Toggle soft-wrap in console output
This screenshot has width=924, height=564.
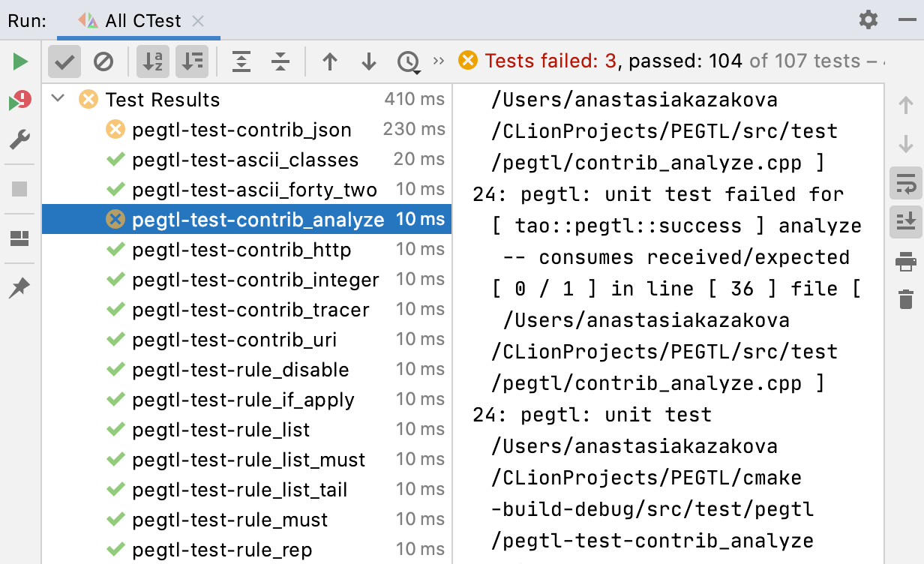[x=906, y=183]
